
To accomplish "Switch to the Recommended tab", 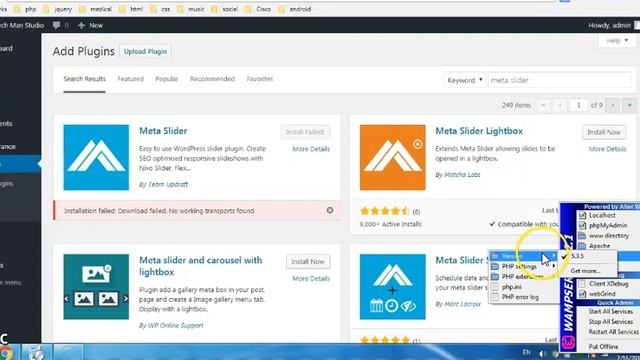I will pos(212,79).
